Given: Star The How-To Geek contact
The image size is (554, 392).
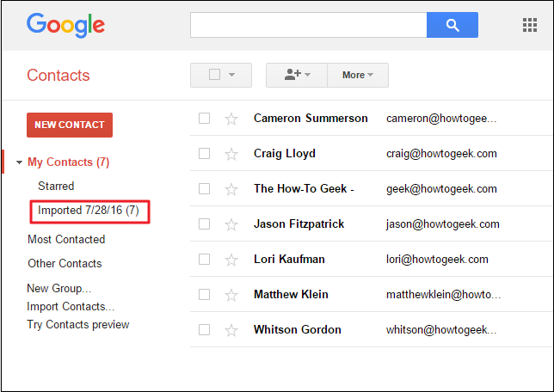Looking at the screenshot, I should coord(231,190).
